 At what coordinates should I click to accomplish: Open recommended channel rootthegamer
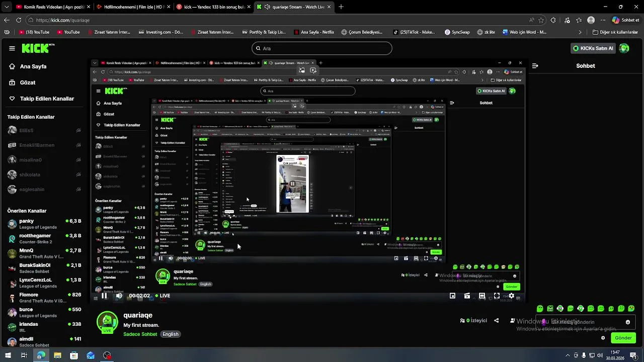pyautogui.click(x=44, y=238)
